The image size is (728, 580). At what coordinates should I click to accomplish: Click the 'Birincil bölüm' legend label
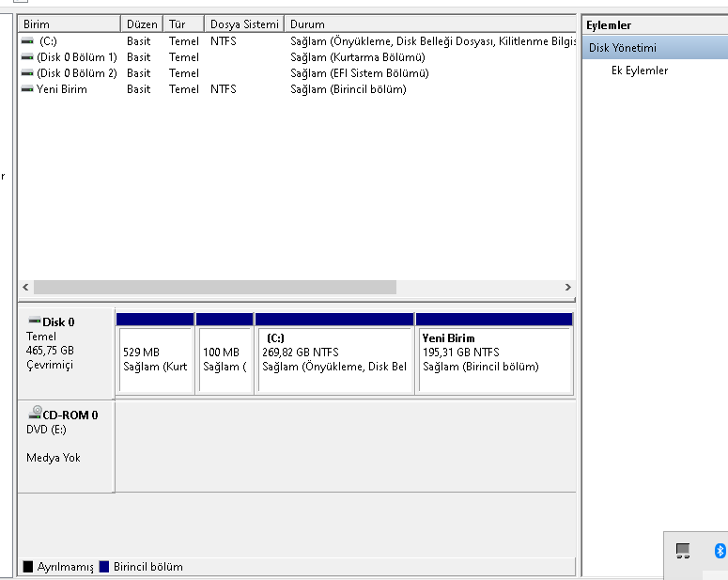(x=148, y=567)
